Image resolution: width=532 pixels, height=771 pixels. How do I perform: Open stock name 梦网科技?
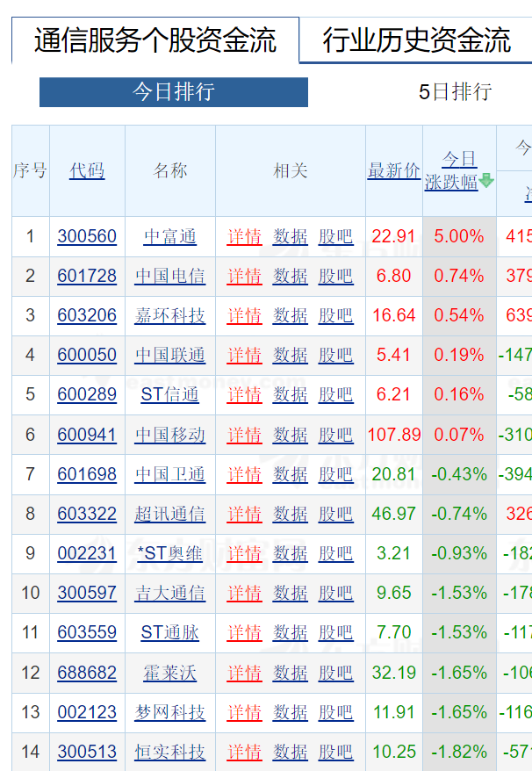[x=170, y=712]
